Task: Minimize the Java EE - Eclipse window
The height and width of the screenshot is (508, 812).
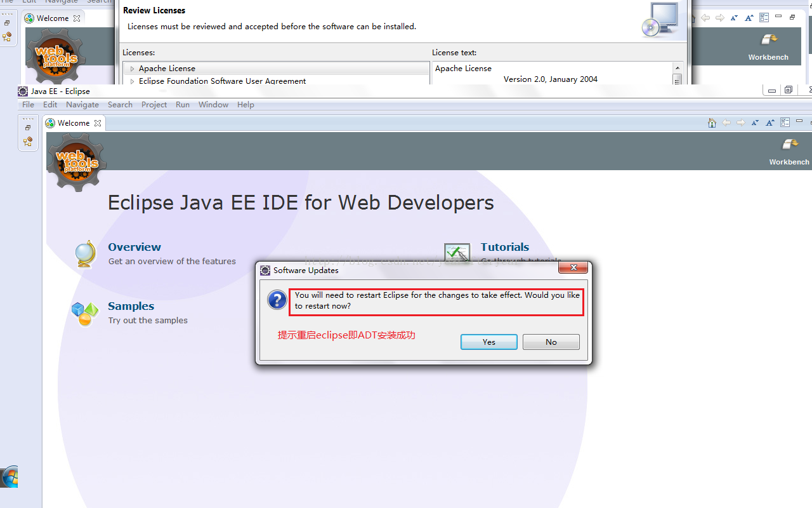Action: tap(772, 91)
